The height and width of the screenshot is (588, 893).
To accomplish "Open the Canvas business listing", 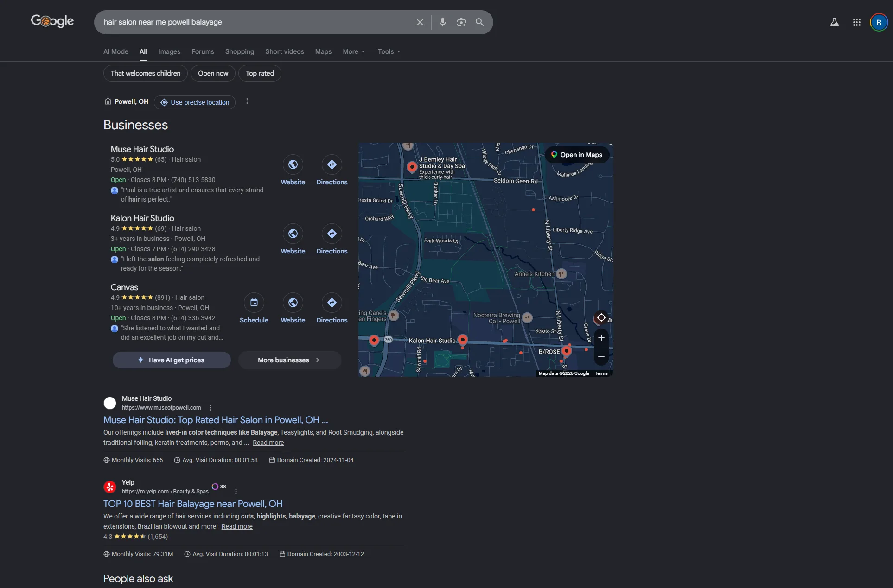I will click(x=124, y=287).
